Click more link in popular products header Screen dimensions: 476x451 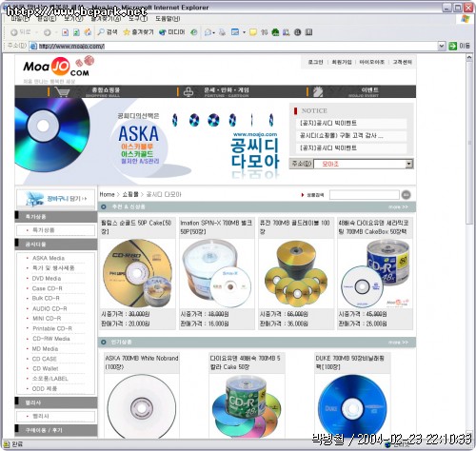click(x=398, y=343)
